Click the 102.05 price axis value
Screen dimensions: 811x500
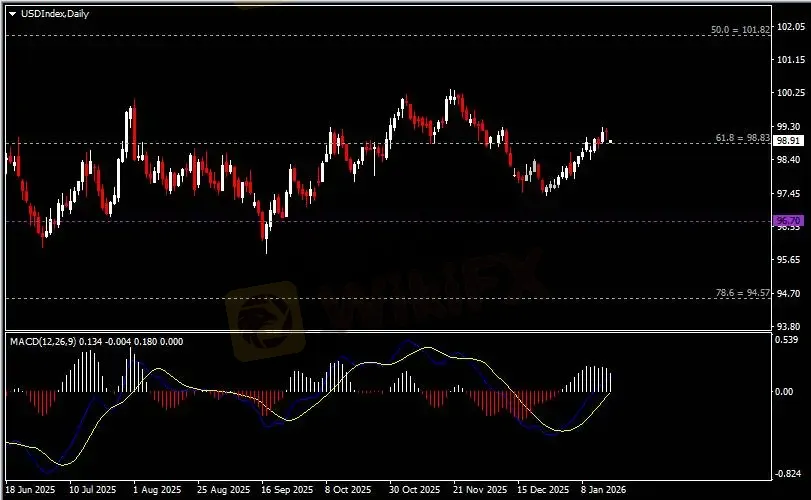coord(791,26)
